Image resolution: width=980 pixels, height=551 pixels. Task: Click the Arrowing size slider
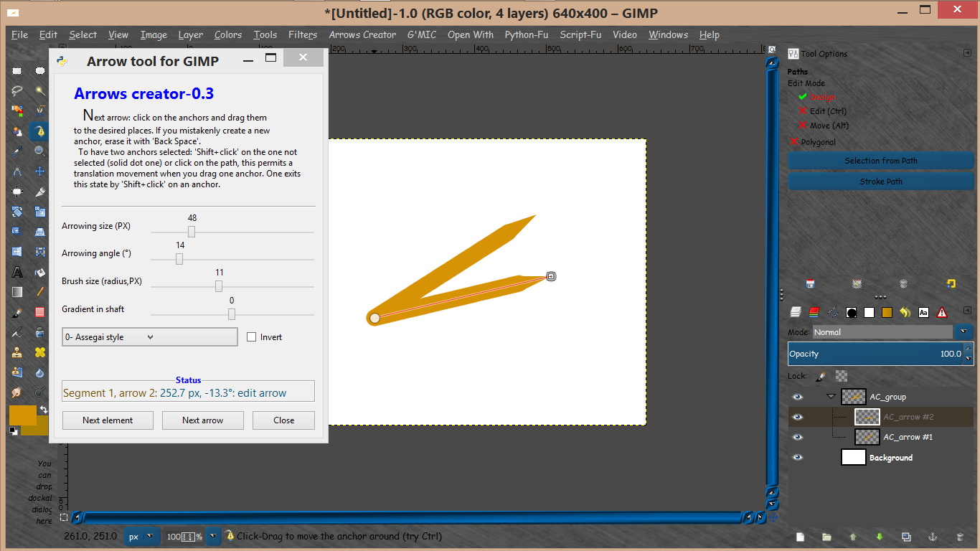[232, 232]
